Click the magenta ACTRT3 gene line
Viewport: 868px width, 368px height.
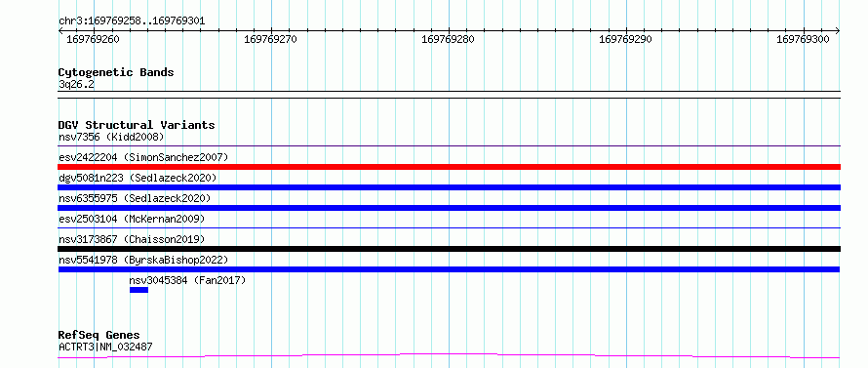(x=450, y=356)
